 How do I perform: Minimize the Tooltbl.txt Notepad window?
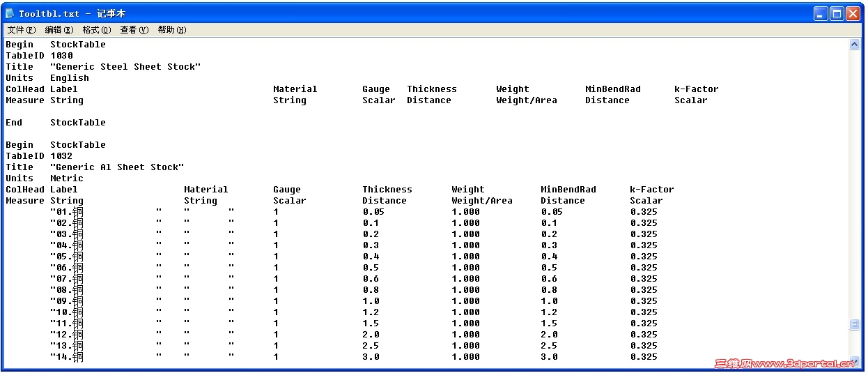tap(821, 13)
